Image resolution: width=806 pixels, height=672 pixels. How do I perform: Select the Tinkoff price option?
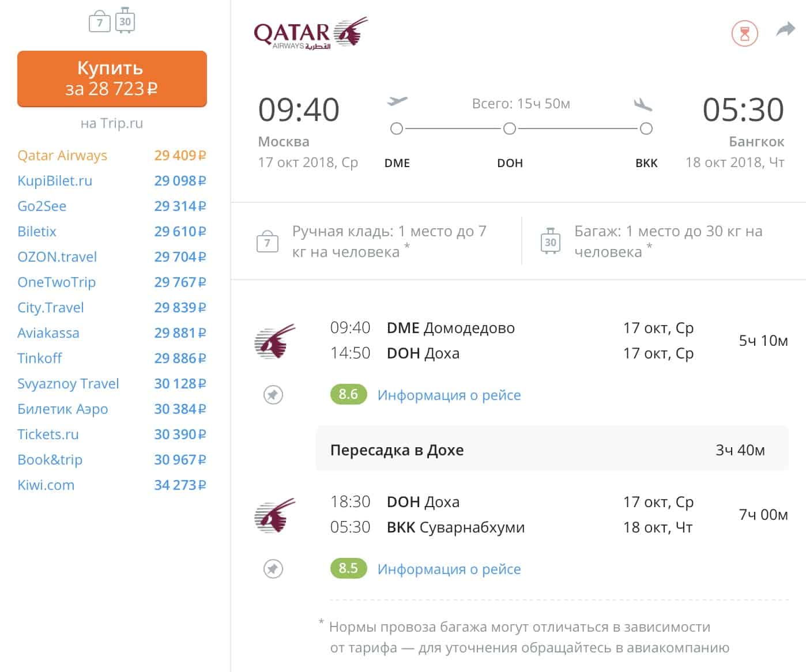tap(40, 358)
